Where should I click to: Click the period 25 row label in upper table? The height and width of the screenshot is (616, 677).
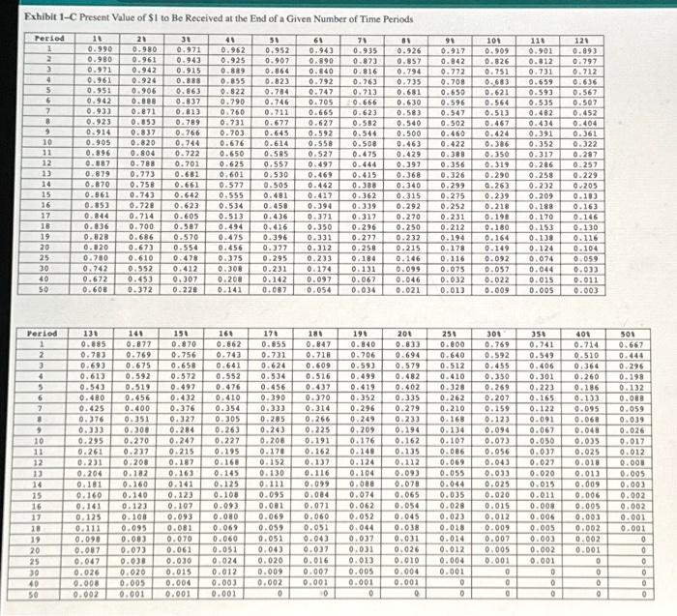click(x=44, y=257)
